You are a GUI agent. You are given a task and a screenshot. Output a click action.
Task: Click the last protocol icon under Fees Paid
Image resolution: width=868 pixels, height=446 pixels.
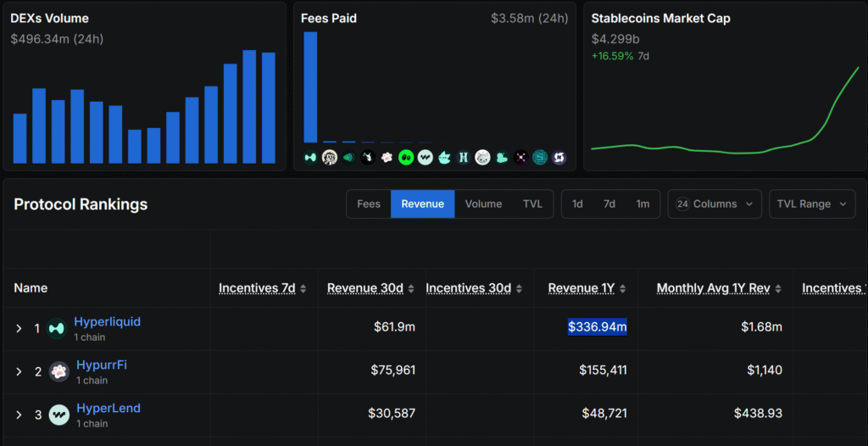pos(559,157)
